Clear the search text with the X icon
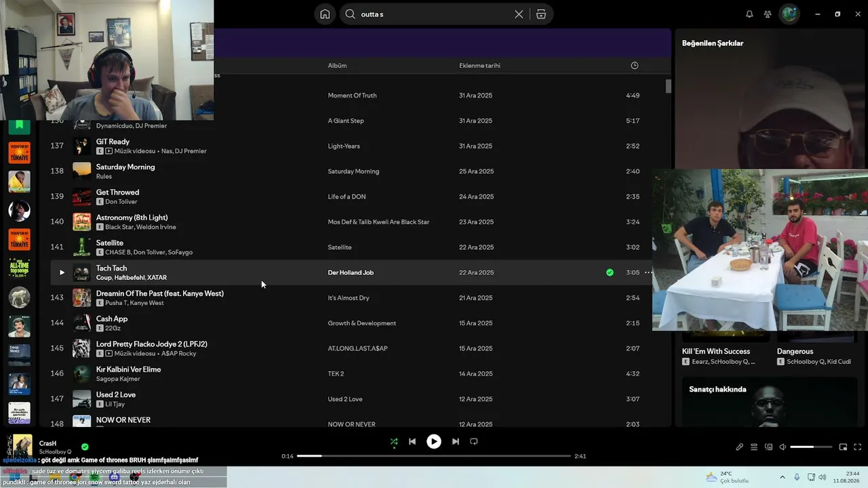Image resolution: width=868 pixels, height=488 pixels. 519,14
